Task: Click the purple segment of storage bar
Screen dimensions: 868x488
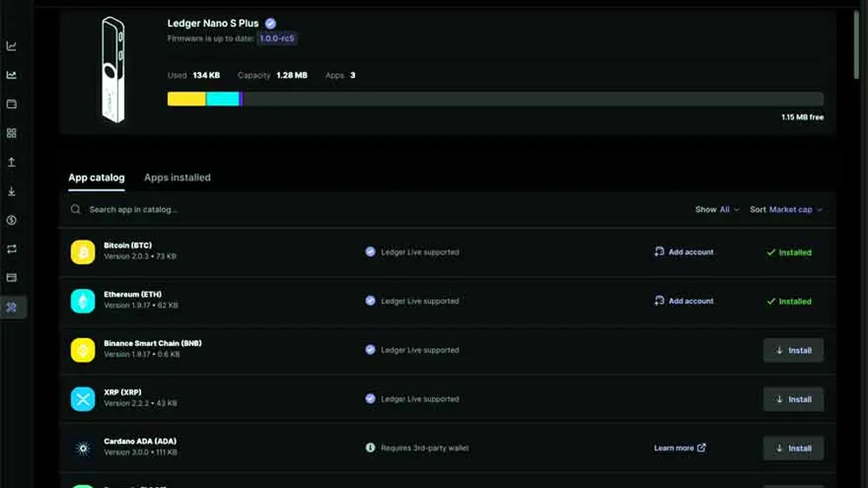Action: pyautogui.click(x=241, y=99)
